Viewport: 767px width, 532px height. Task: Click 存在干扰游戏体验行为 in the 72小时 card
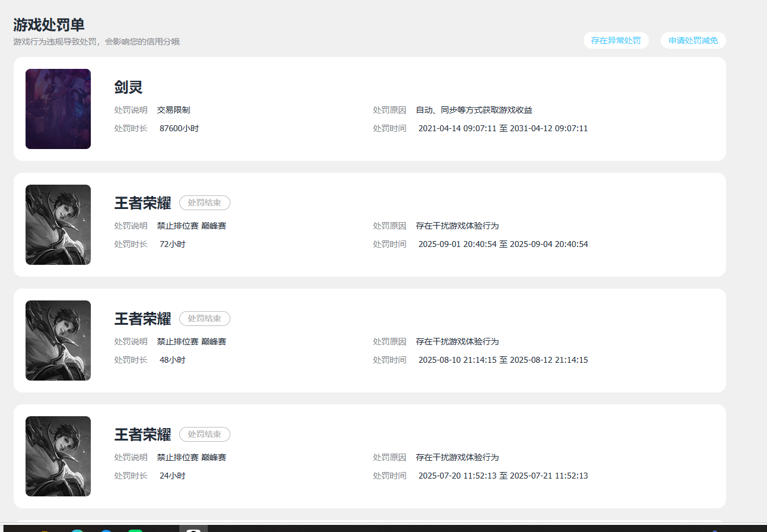click(x=457, y=226)
